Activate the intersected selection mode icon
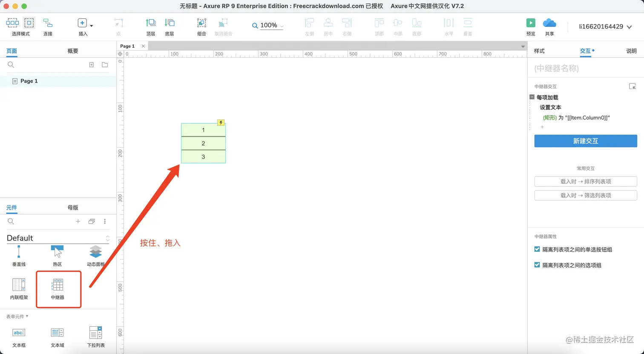 point(12,23)
